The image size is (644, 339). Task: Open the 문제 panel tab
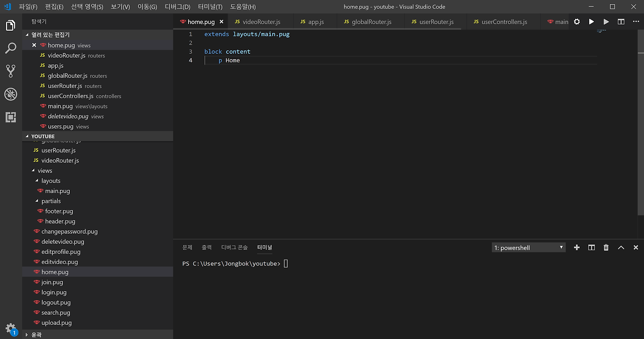point(187,247)
